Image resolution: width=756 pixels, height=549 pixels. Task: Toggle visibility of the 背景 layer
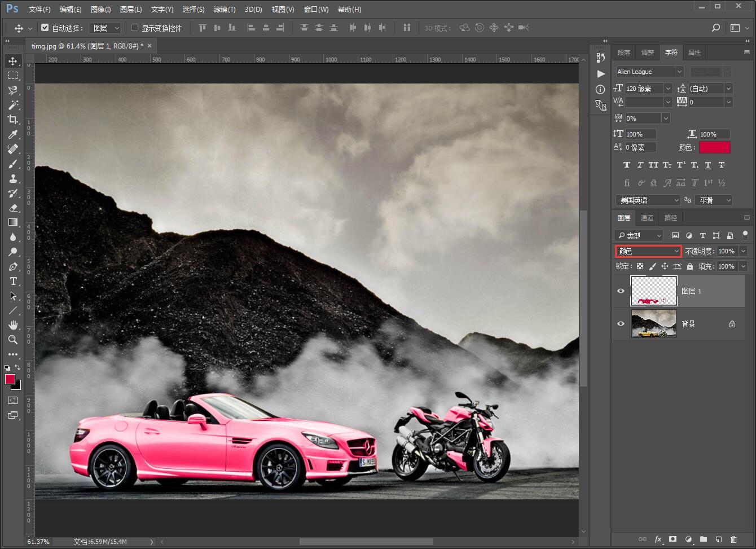click(x=621, y=324)
